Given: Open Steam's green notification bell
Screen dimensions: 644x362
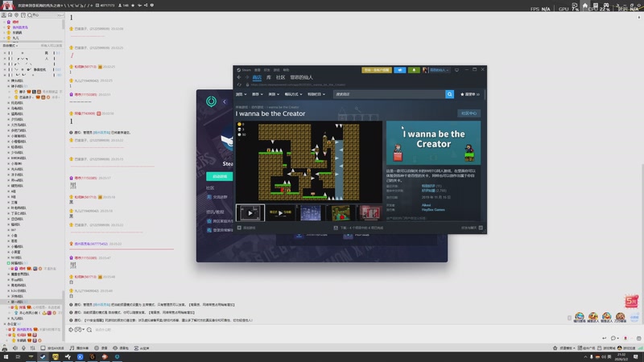Looking at the screenshot, I should click(x=414, y=70).
